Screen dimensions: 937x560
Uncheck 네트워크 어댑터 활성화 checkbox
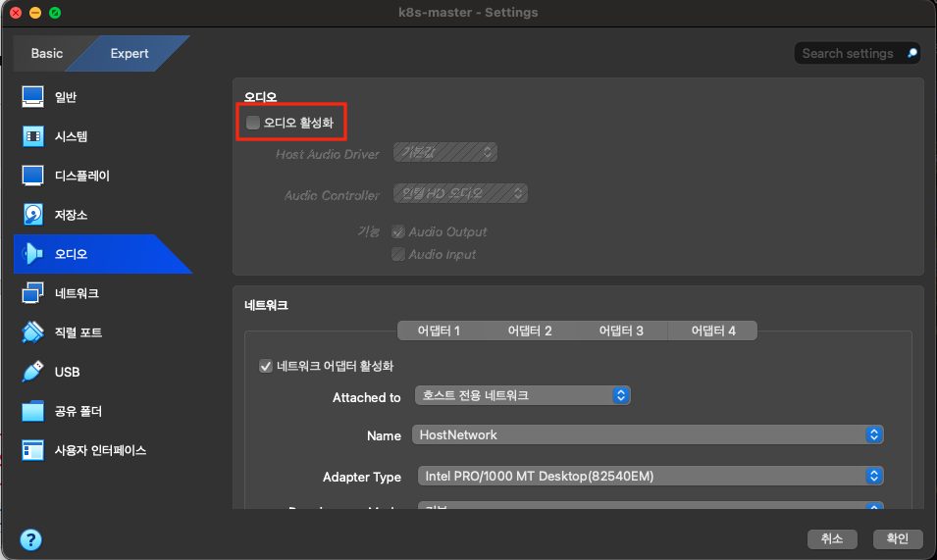pos(266,366)
